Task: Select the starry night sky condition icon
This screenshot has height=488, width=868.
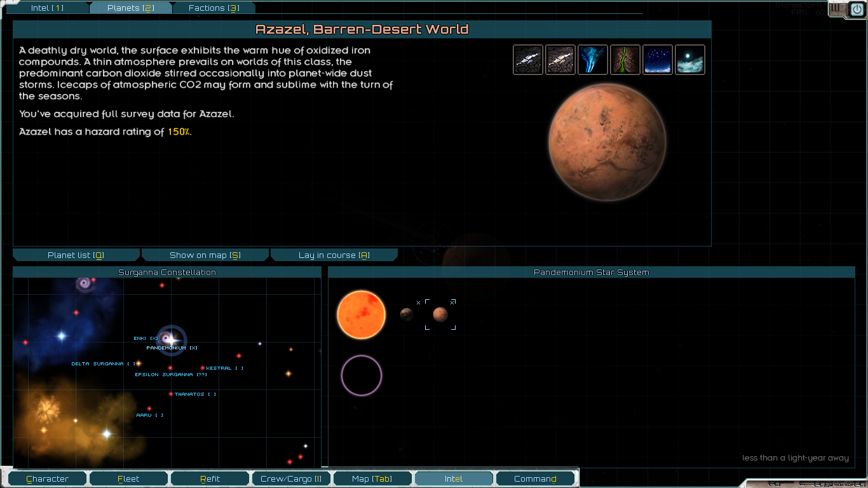Action: (x=658, y=60)
